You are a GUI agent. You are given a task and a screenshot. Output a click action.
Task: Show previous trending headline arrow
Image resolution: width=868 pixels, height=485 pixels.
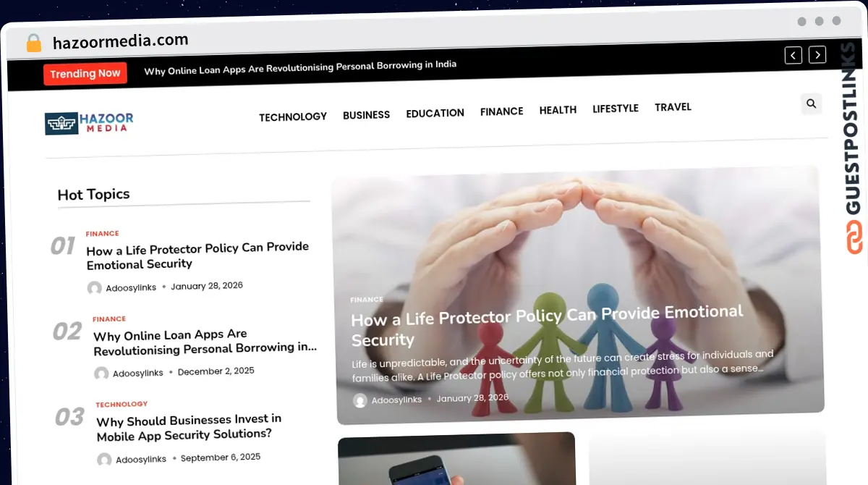tap(793, 55)
